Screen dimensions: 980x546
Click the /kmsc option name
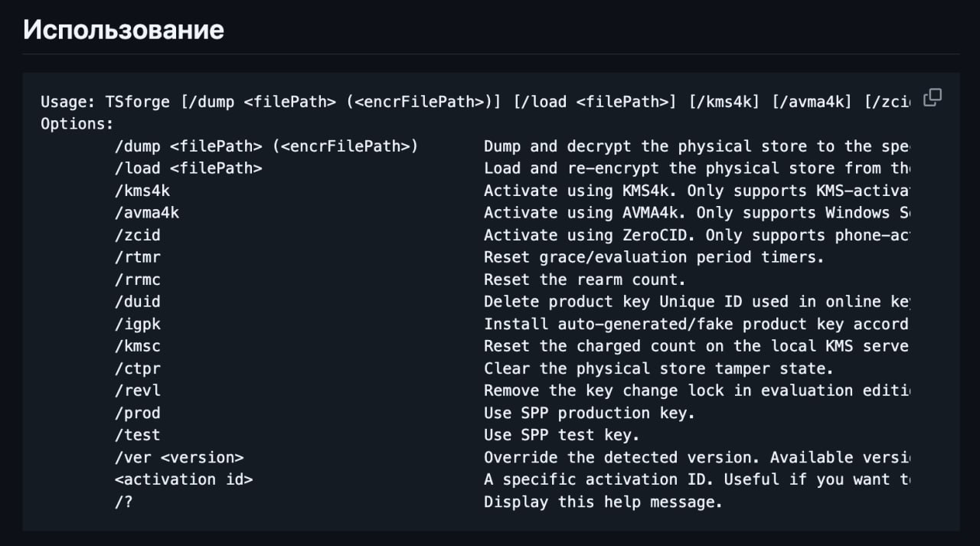tap(137, 346)
